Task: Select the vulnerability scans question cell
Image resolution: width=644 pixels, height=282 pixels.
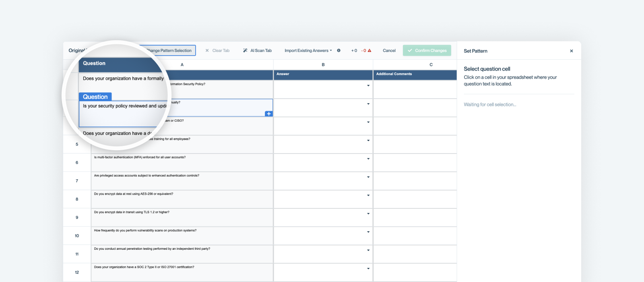Action: (x=182, y=236)
